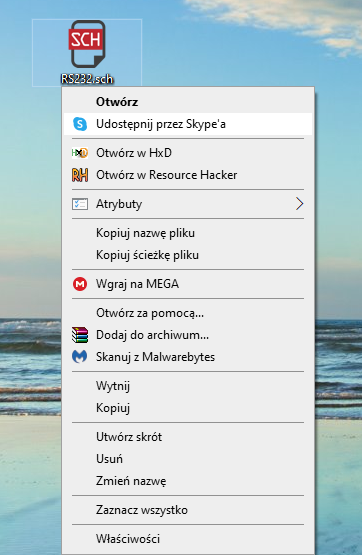Choose Utwórz skrót
The height and width of the screenshot is (555, 362).
(x=188, y=437)
